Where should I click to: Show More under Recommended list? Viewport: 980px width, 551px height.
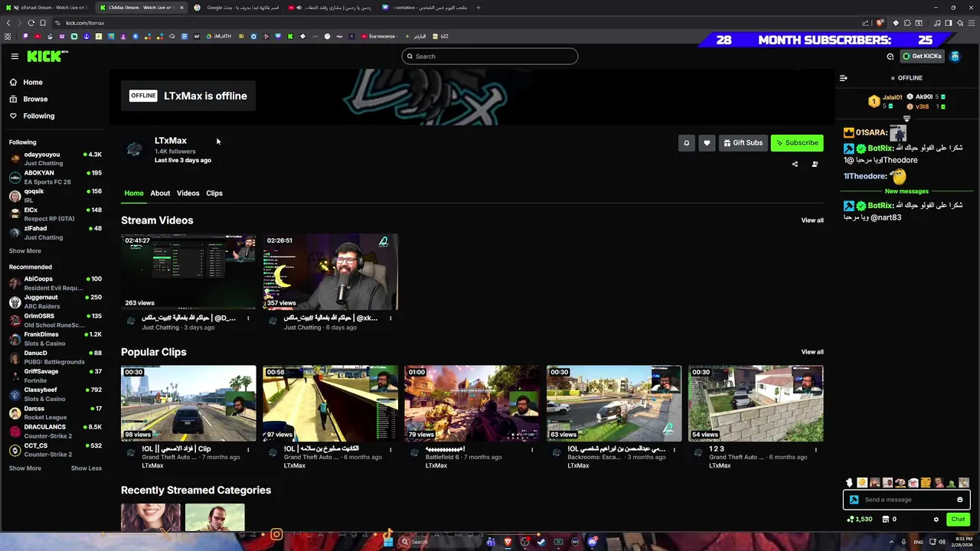pyautogui.click(x=25, y=468)
